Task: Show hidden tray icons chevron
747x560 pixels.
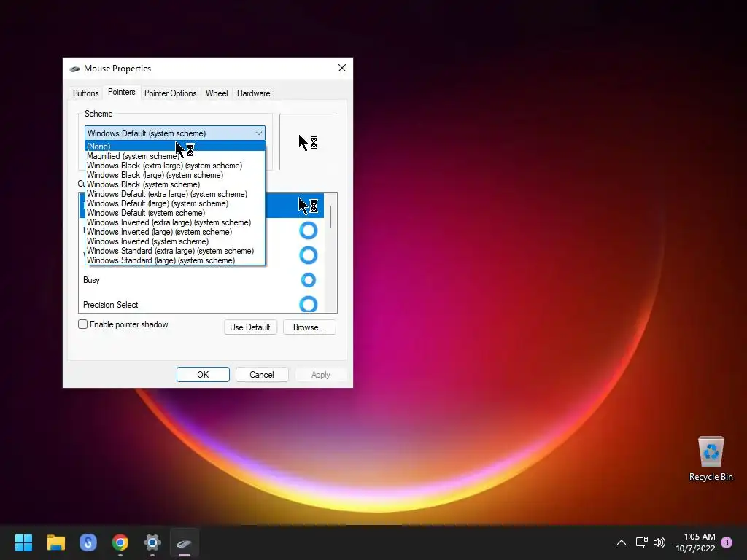Action: [622, 542]
